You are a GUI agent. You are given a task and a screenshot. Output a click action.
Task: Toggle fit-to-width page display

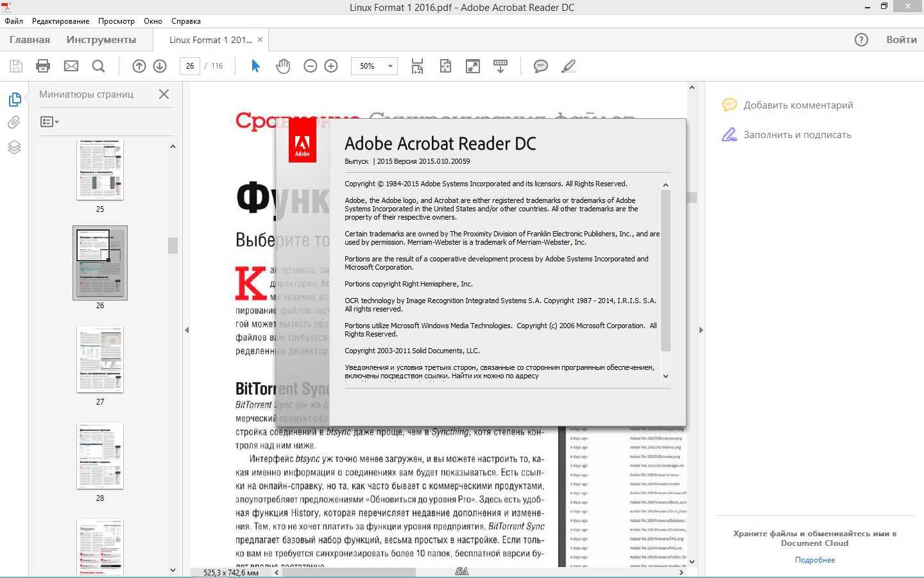click(417, 66)
